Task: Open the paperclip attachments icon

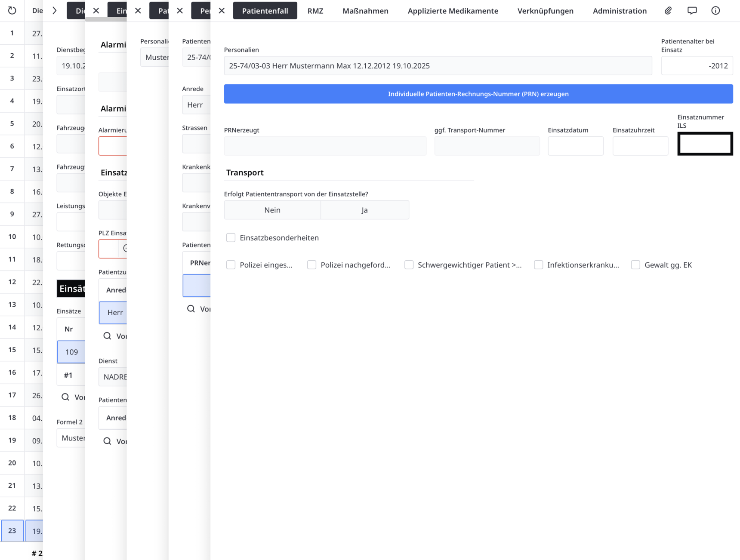Action: coord(668,11)
